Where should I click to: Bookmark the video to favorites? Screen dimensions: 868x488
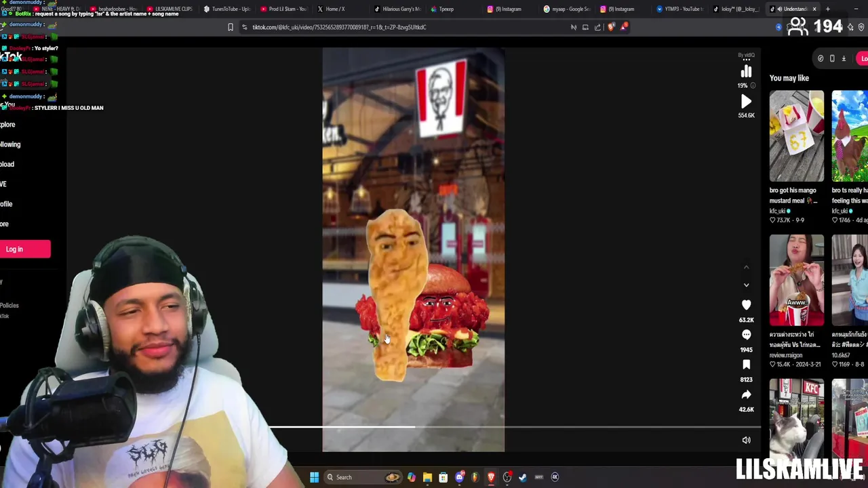(746, 365)
